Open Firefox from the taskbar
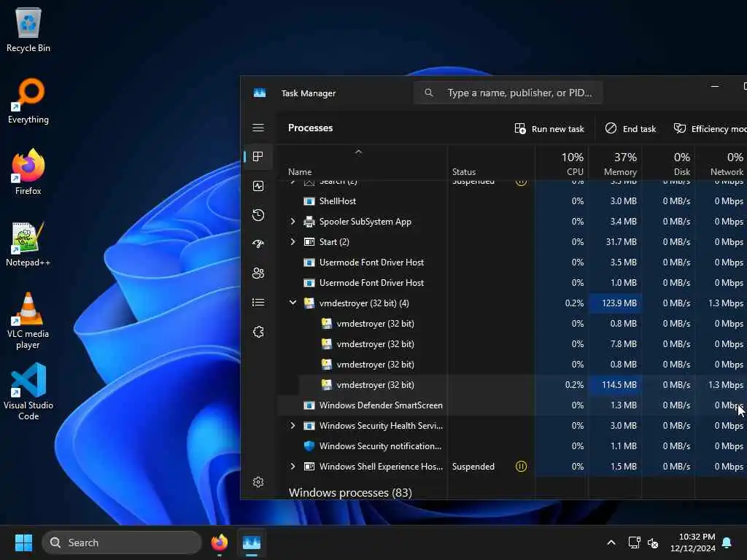Image resolution: width=747 pixels, height=560 pixels. (x=219, y=542)
